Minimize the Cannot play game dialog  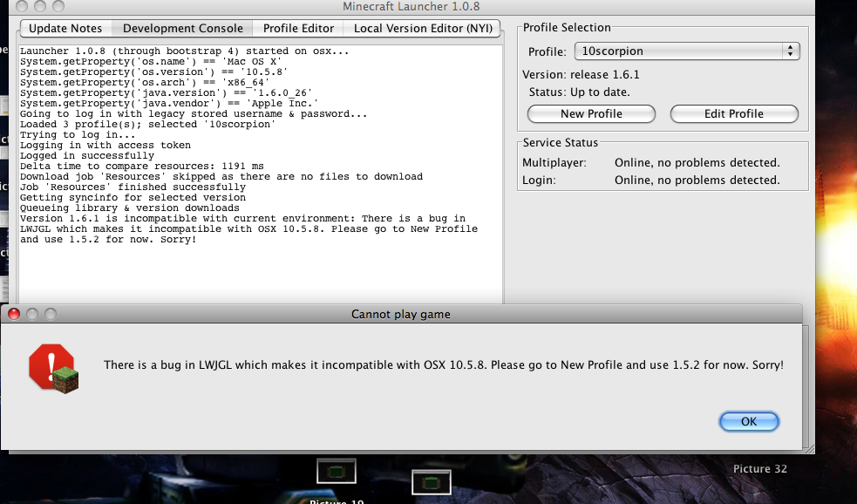[32, 314]
